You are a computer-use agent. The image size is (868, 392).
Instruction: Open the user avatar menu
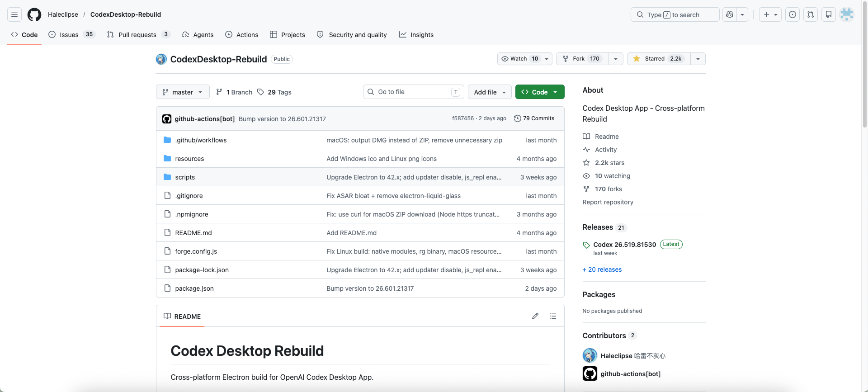click(847, 14)
